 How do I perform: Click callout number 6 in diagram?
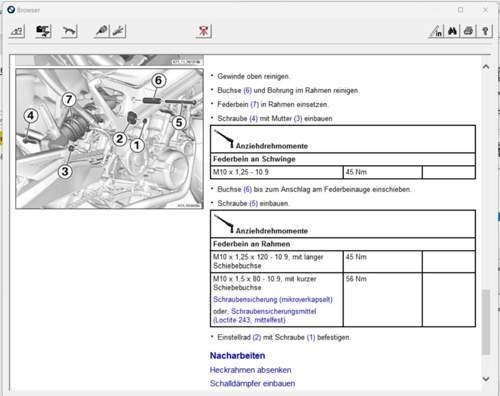[x=158, y=80]
